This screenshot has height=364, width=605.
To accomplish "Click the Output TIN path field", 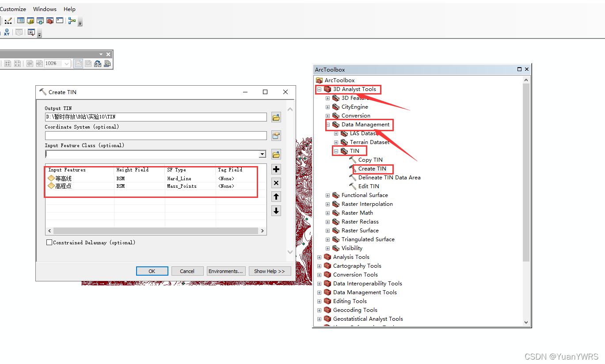I will (x=156, y=117).
